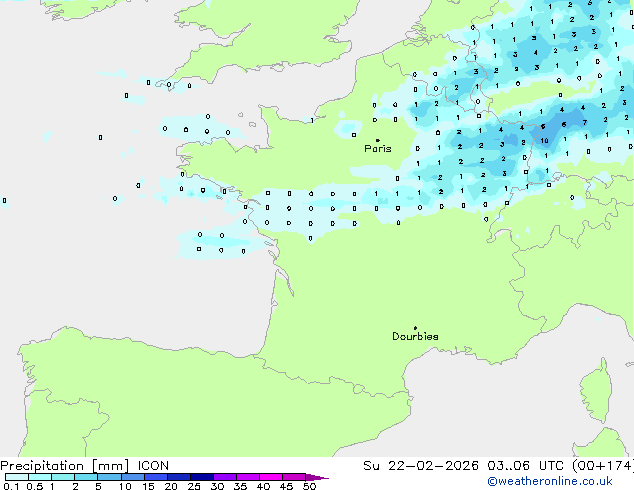The width and height of the screenshot is (634, 490).
Task: Click the 'Precipitation [mm]' title text
Action: [x=65, y=466]
